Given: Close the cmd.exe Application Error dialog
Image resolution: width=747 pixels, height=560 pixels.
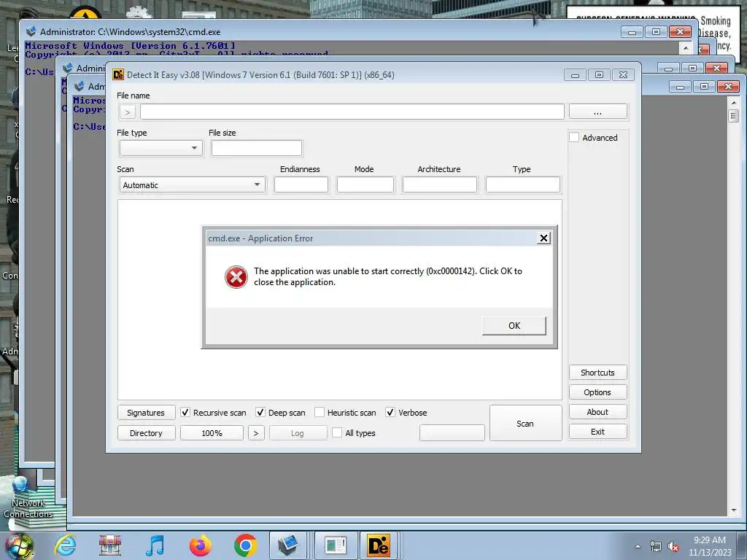Looking at the screenshot, I should [x=543, y=238].
